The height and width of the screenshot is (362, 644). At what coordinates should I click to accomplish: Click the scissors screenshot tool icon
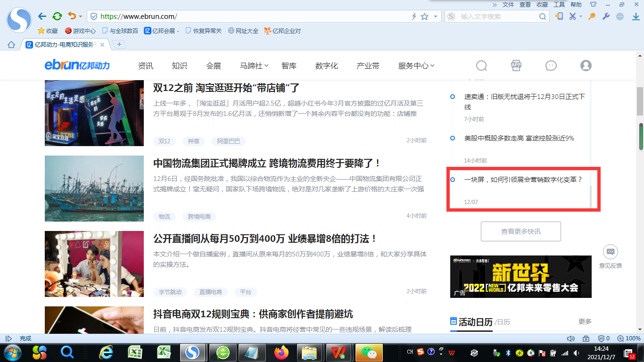click(x=573, y=16)
